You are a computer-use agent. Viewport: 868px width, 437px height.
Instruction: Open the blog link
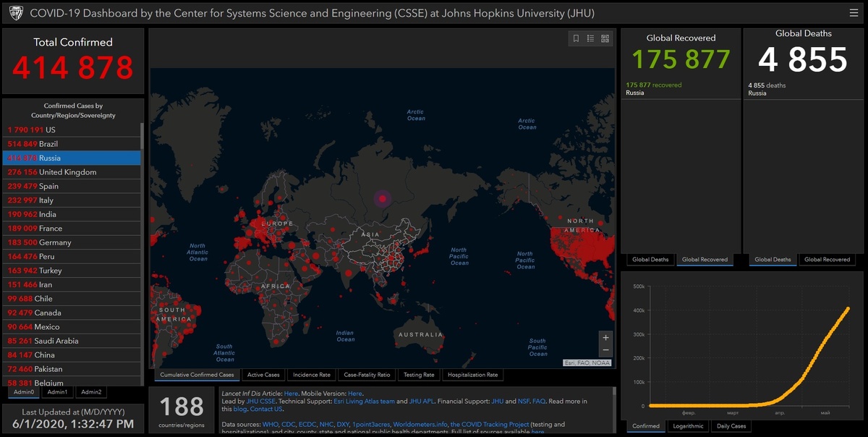coord(240,410)
